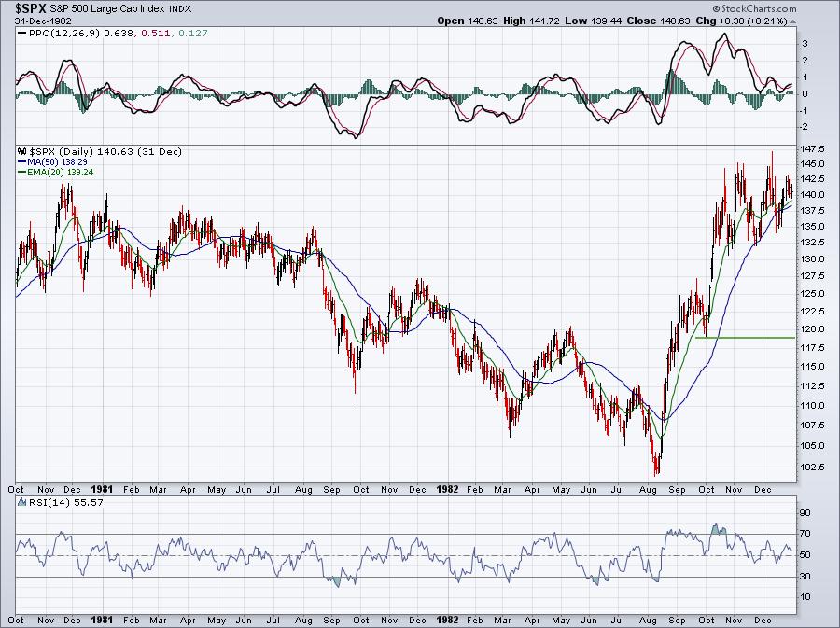Click the green EMA(20) legend line marker
840x628 pixels.
coord(21,173)
